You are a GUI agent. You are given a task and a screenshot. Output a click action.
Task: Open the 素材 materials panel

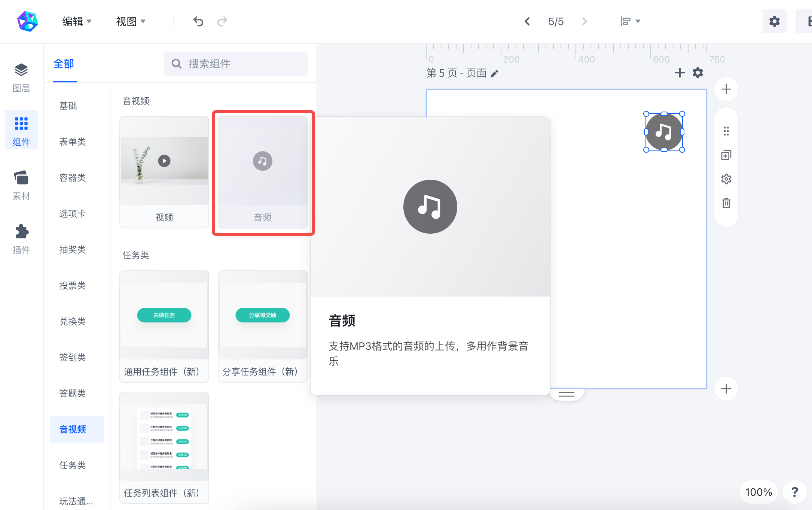pyautogui.click(x=21, y=185)
